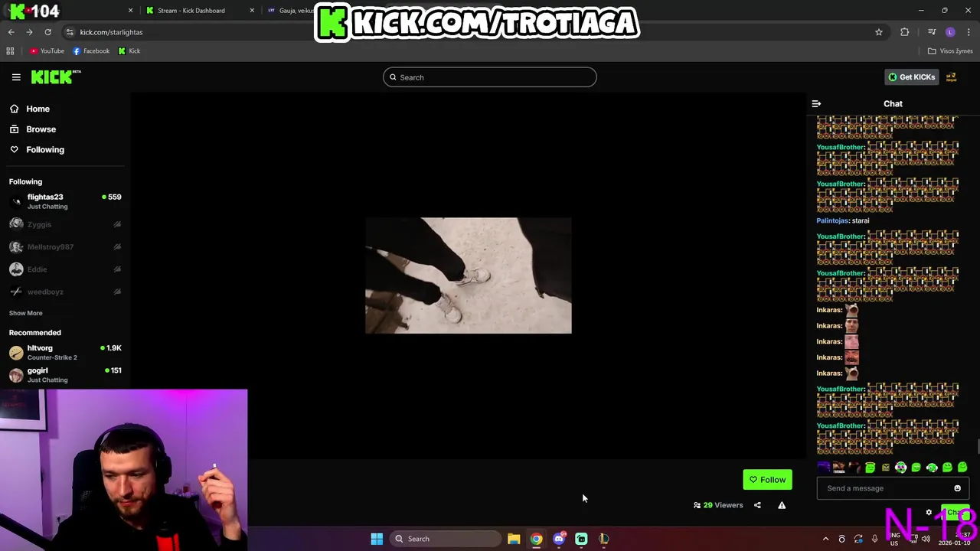The height and width of the screenshot is (551, 980).
Task: Pick the first purple emote in the quick row
Action: [x=824, y=468]
